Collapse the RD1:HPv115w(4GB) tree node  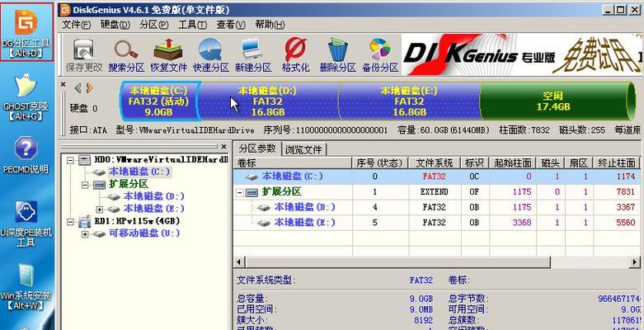[71, 222]
